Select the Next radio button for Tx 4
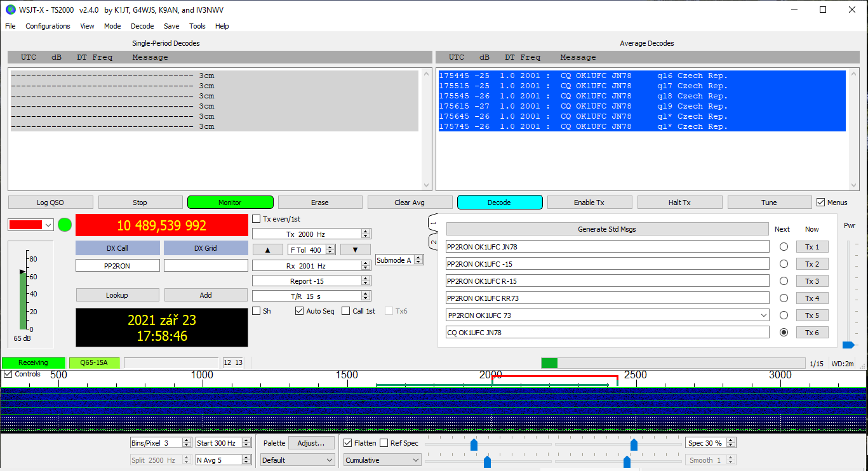The image size is (868, 471). [x=784, y=298]
